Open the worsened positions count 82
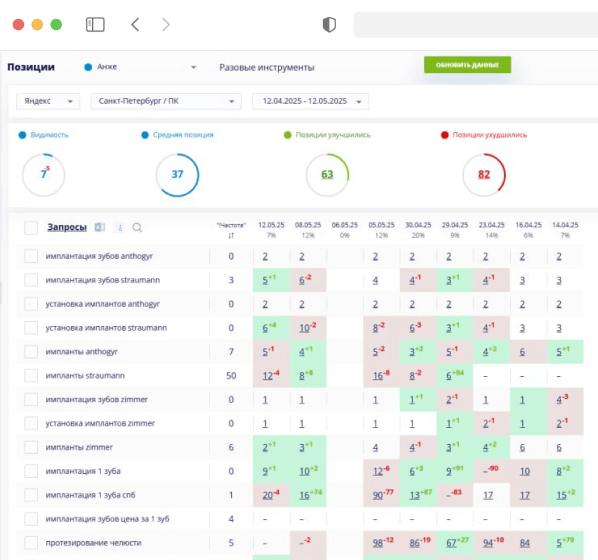The height and width of the screenshot is (560, 598). coord(484,175)
